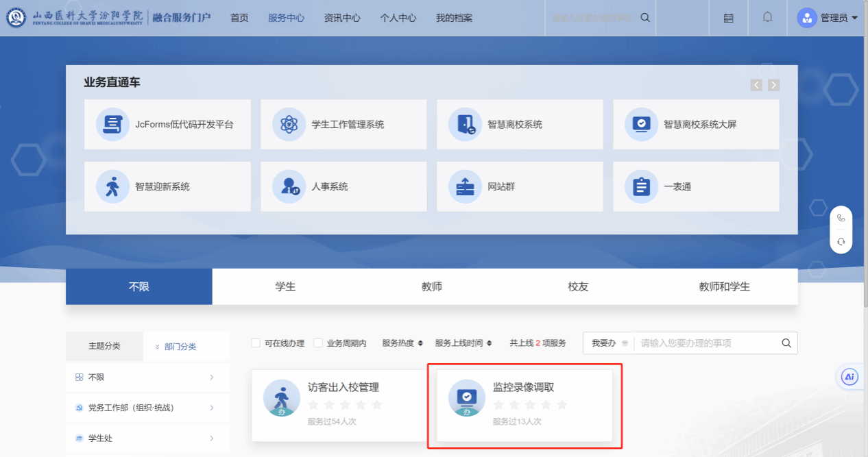Launch 智慧离校系统 door icon
This screenshot has height=457, width=868.
465,125
